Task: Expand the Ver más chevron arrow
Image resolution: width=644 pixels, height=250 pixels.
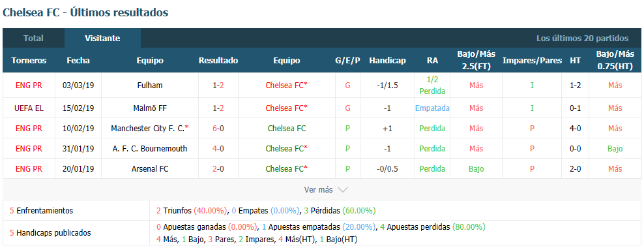Action: (x=343, y=189)
